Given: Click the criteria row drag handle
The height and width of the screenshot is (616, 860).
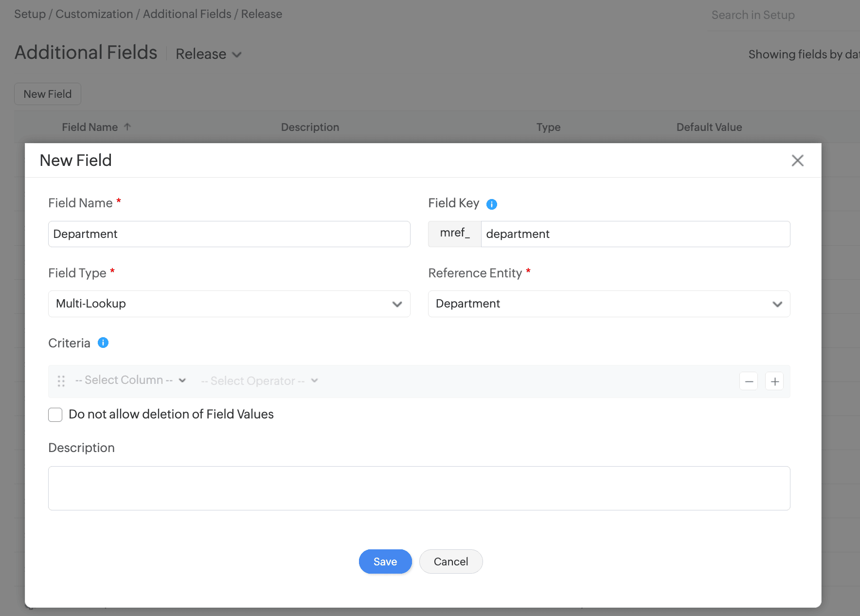Looking at the screenshot, I should (x=61, y=381).
